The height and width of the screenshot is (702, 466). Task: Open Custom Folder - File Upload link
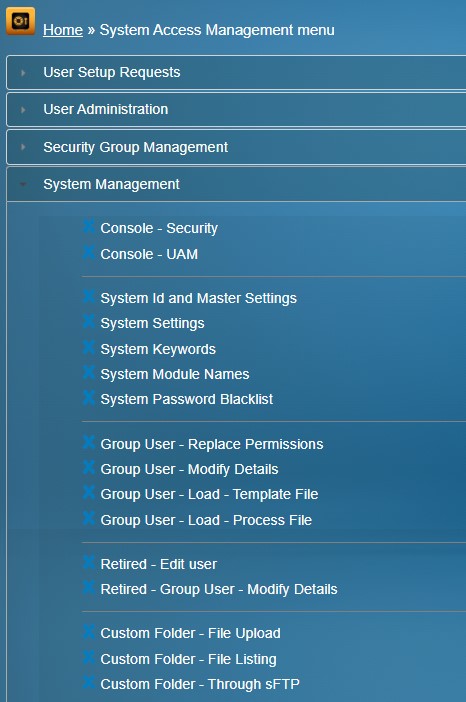point(190,634)
